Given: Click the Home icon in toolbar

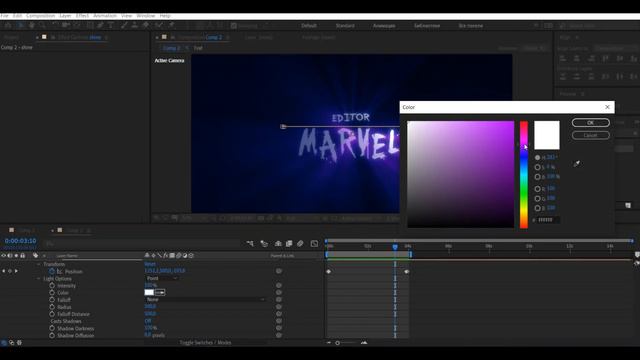Looking at the screenshot, I should tap(8, 25).
